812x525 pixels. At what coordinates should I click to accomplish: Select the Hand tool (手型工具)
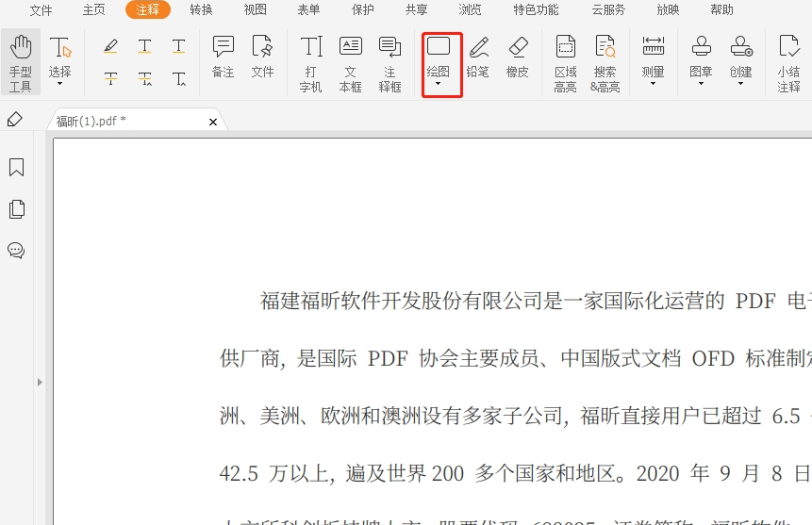tap(21, 62)
